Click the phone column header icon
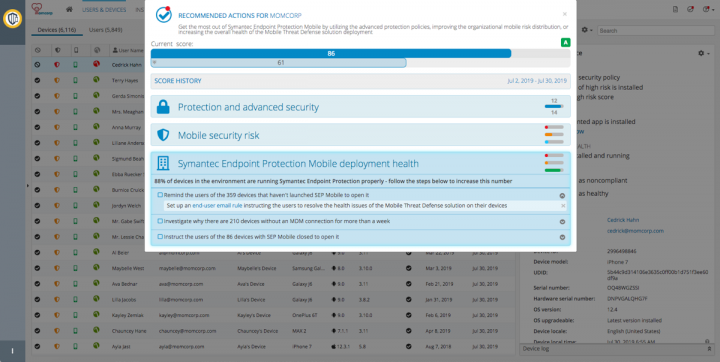 coord(76,50)
